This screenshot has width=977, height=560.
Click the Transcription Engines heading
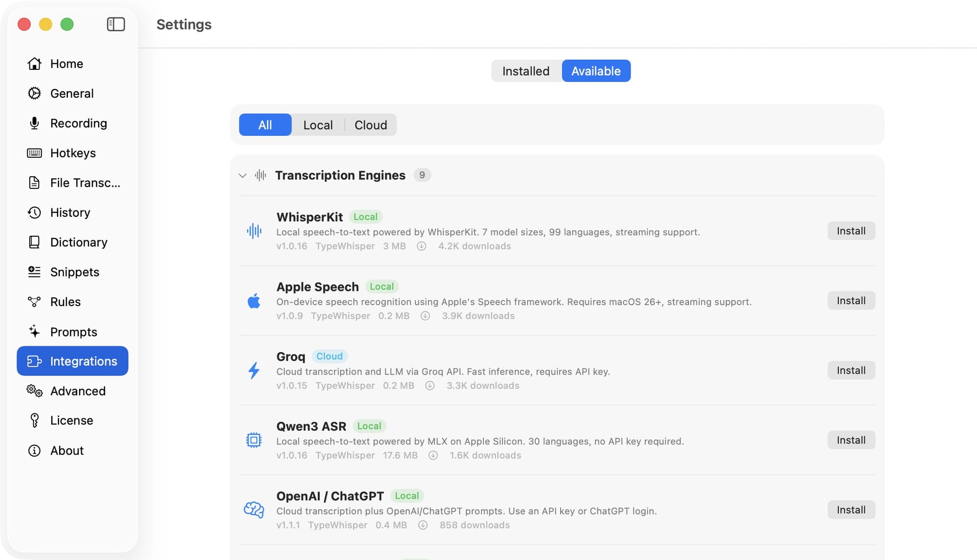coord(340,175)
